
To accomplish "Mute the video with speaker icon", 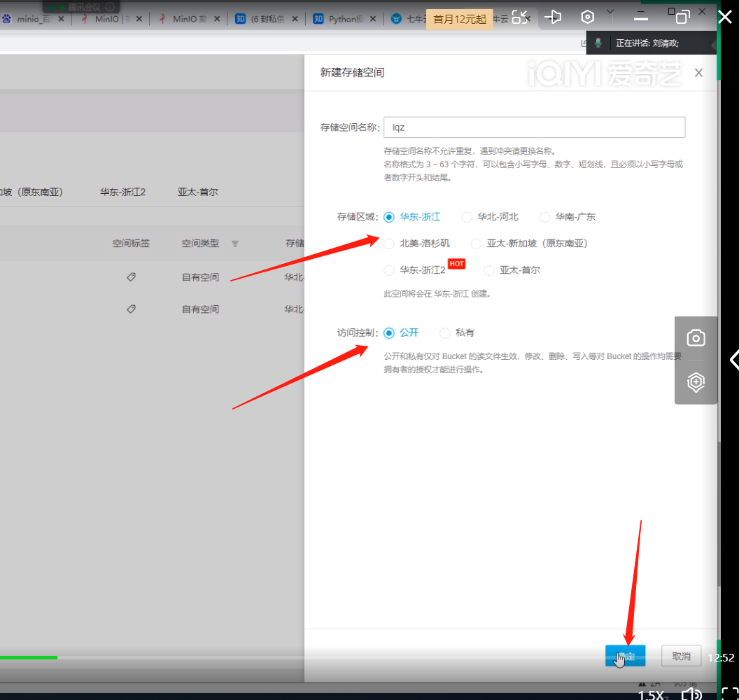I will pyautogui.click(x=691, y=694).
